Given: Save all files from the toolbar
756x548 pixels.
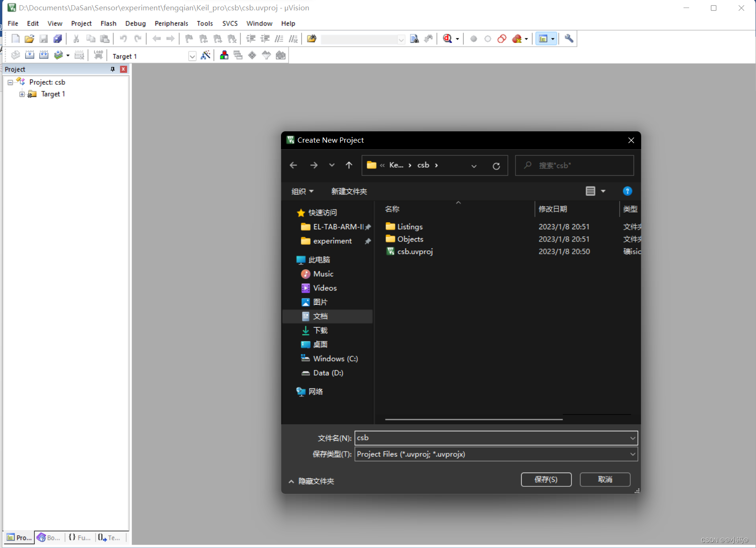Looking at the screenshot, I should point(57,39).
